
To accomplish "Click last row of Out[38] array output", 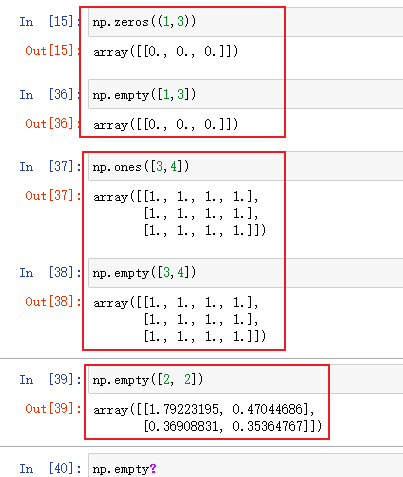I will (205, 336).
